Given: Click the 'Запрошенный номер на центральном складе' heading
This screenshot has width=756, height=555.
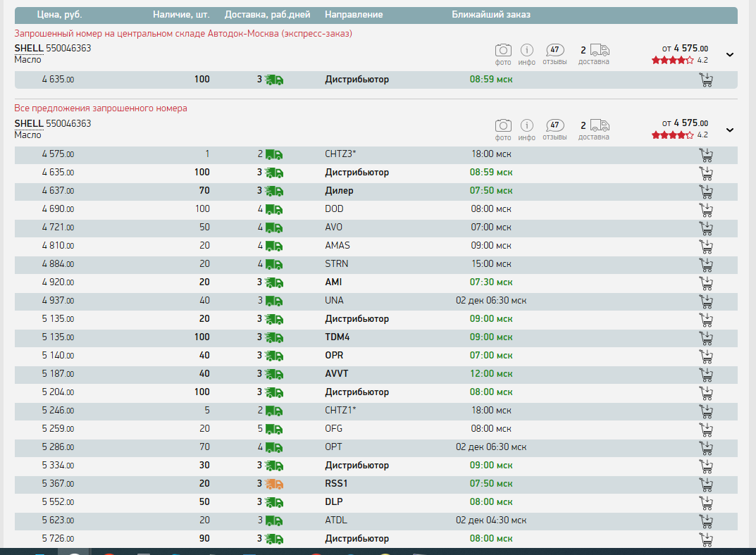Looking at the screenshot, I should pyautogui.click(x=183, y=34).
